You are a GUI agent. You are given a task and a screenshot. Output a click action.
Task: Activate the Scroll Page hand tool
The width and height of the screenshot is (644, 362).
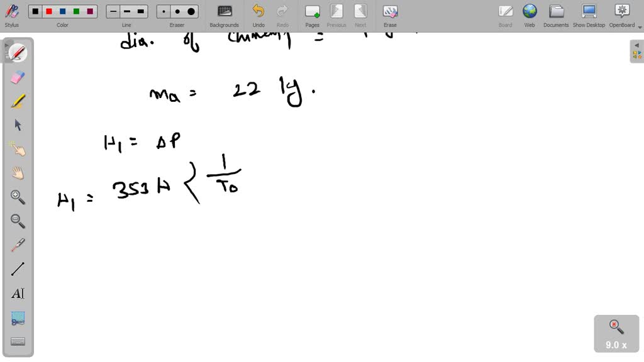18,173
